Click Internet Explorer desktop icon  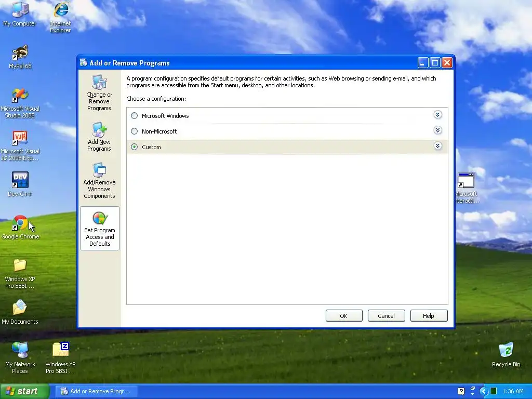pyautogui.click(x=60, y=17)
